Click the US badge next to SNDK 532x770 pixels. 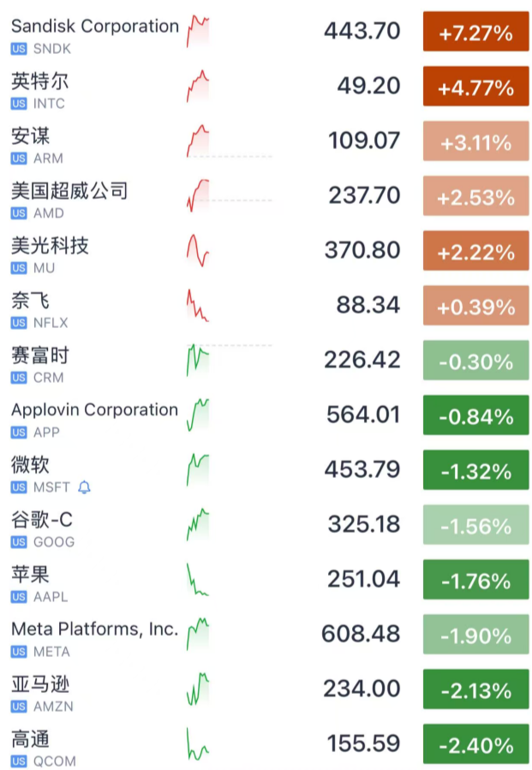(19, 49)
